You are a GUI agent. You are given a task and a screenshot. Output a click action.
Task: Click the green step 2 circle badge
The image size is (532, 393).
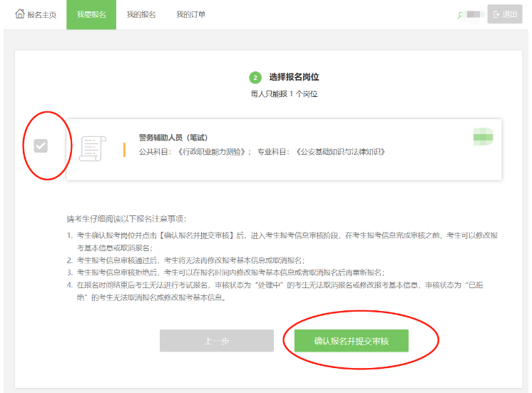pyautogui.click(x=255, y=77)
